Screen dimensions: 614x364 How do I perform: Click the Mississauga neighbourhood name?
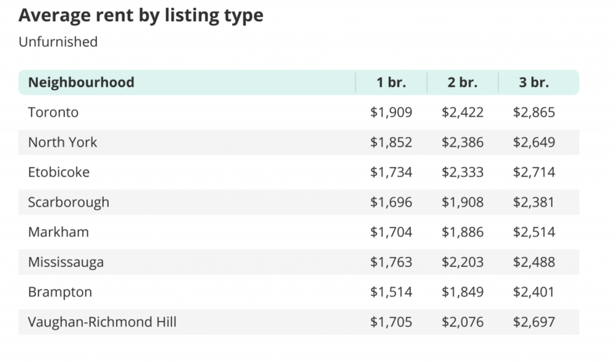[x=66, y=262]
